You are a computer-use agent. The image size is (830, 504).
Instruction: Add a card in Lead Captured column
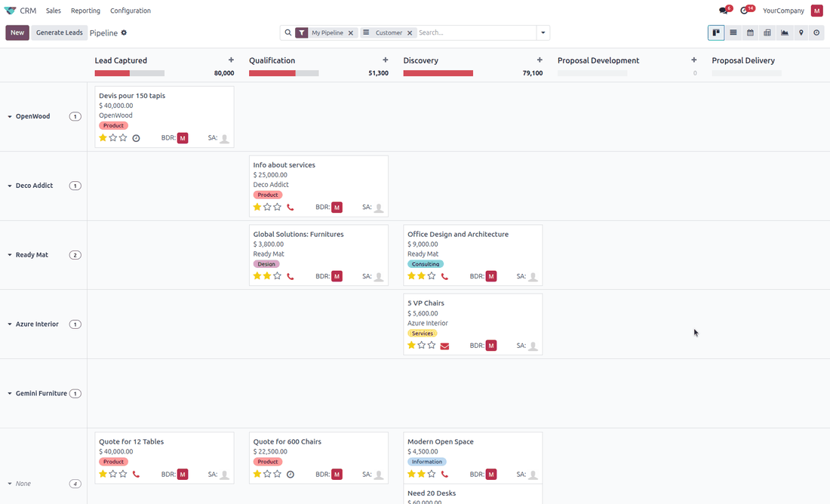231,60
